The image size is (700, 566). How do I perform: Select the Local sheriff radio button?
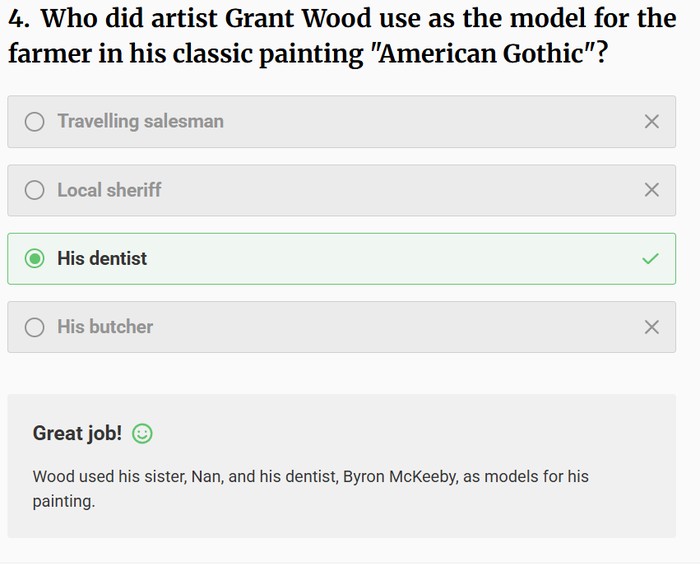[35, 190]
